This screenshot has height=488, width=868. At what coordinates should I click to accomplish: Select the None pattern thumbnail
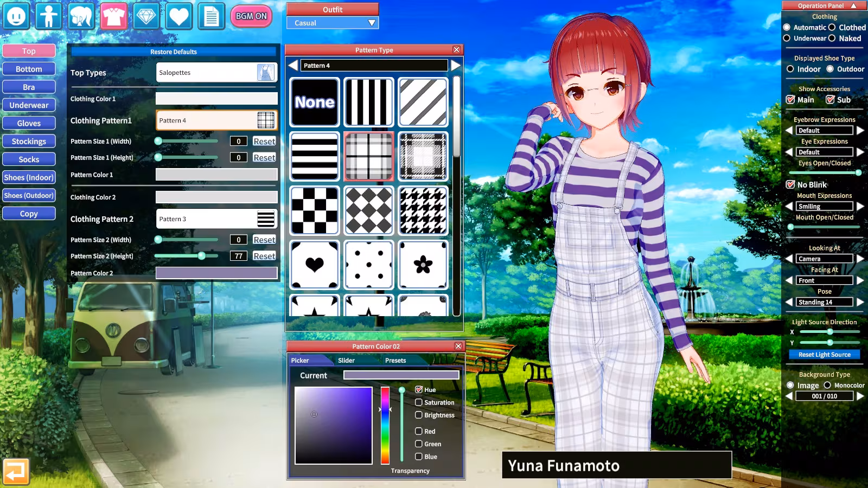(x=315, y=102)
